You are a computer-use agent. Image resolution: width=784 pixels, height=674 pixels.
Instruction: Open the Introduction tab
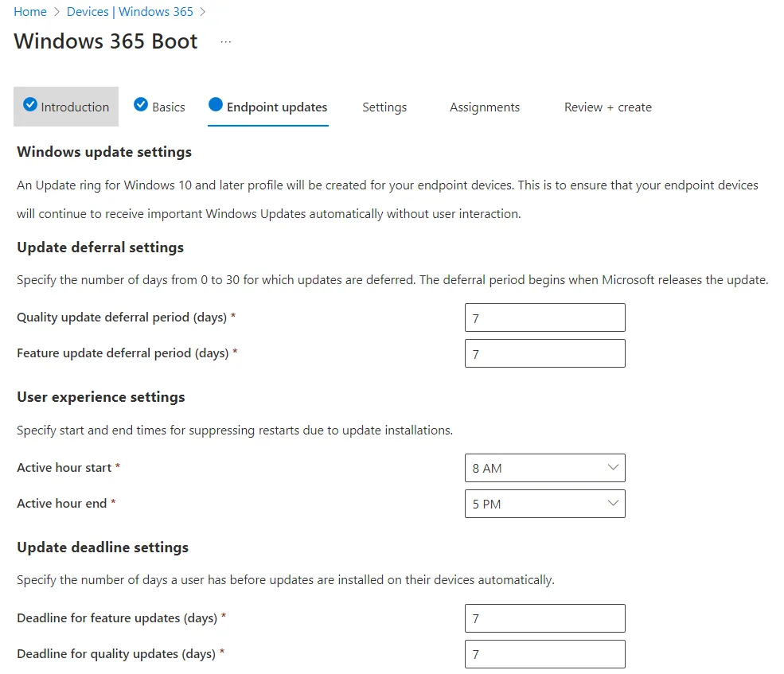point(75,107)
